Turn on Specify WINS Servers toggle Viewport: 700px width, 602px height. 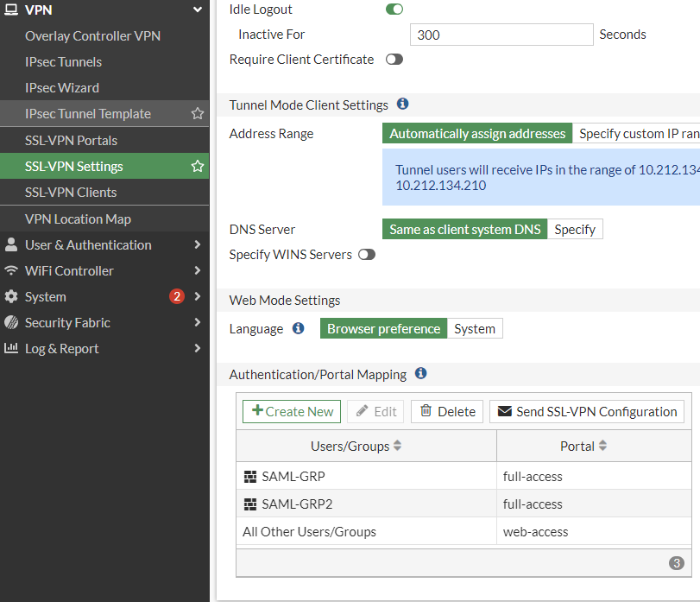tap(366, 255)
